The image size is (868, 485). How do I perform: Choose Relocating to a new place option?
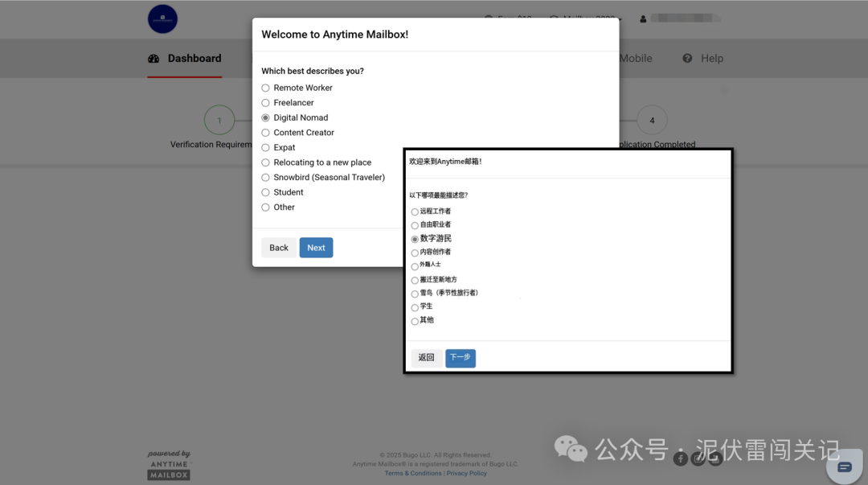pos(266,162)
